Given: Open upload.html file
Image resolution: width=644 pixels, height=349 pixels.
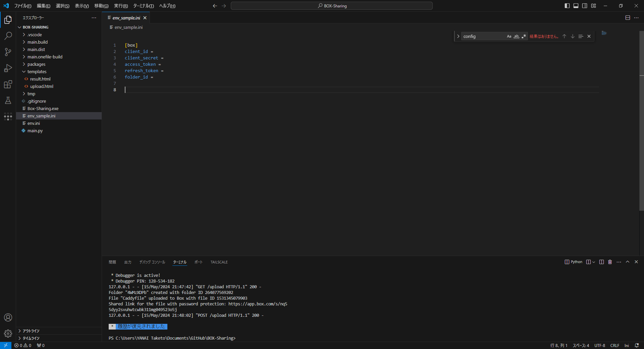Looking at the screenshot, I should point(59,86).
